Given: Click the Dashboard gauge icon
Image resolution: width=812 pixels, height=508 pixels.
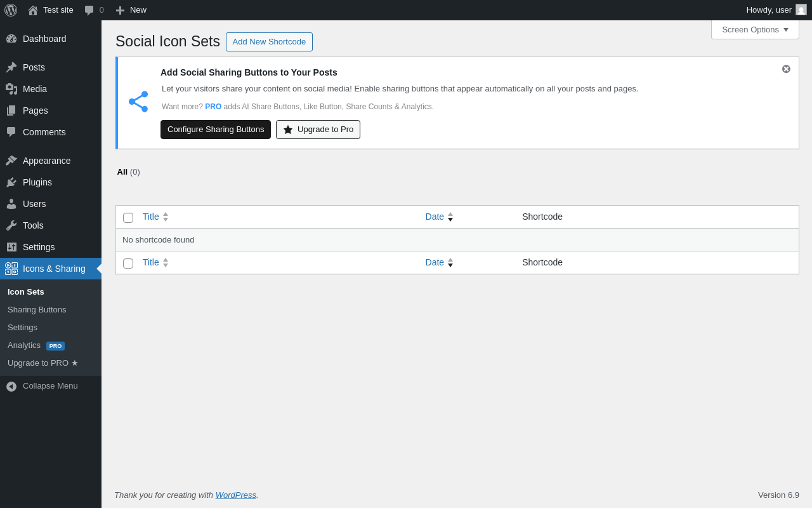Looking at the screenshot, I should (x=11, y=39).
